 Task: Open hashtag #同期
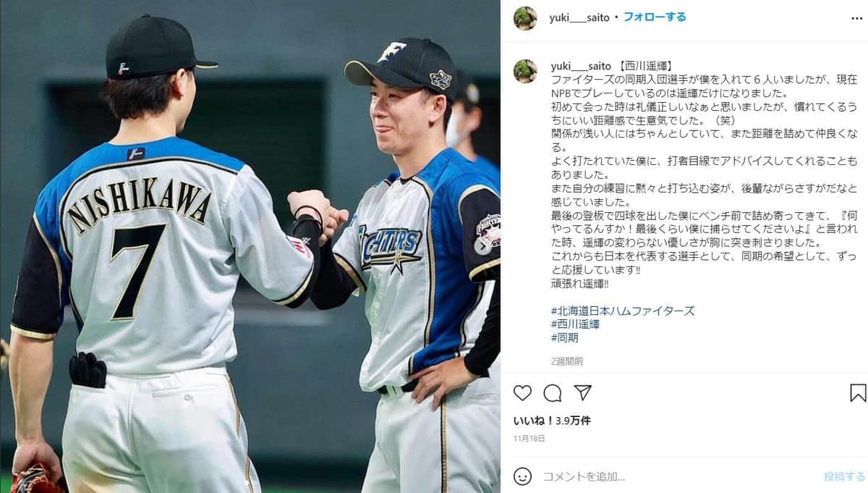(x=564, y=337)
